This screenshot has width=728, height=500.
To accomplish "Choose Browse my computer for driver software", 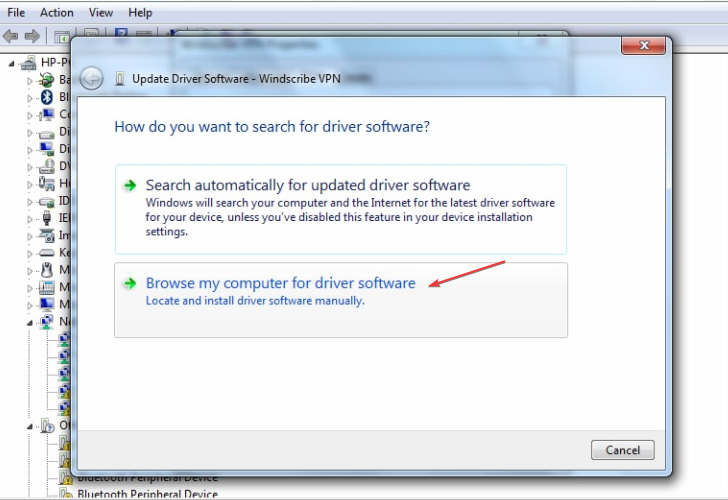I will click(341, 300).
